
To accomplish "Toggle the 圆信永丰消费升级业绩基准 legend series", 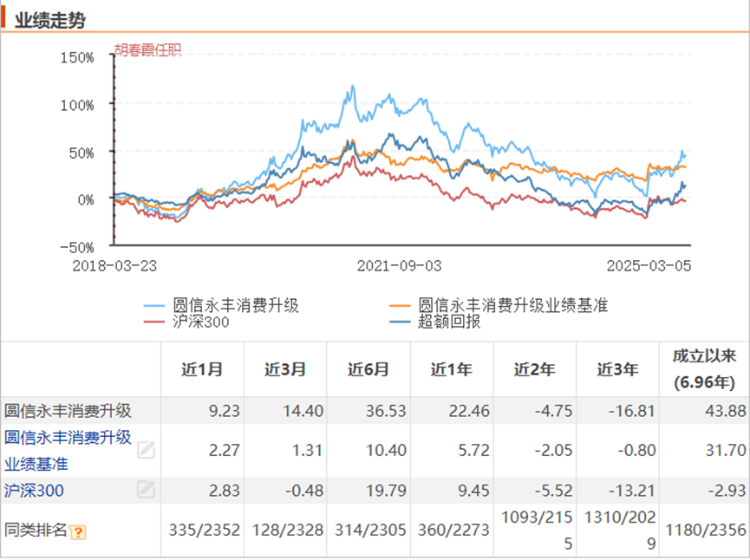I will pyautogui.click(x=499, y=305).
